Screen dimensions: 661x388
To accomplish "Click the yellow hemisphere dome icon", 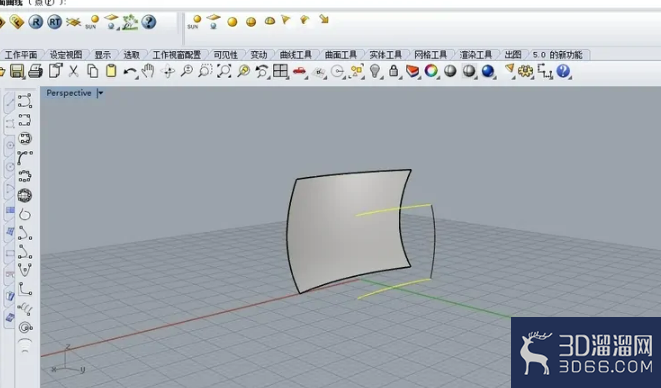I will click(270, 21).
